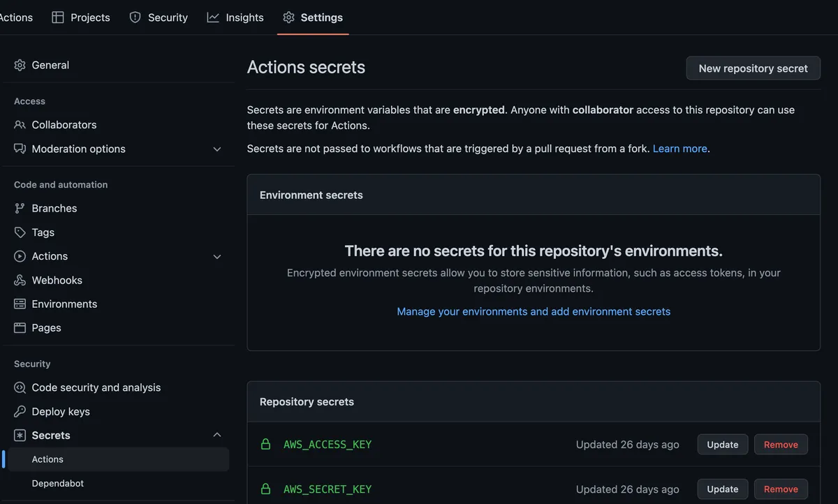Follow the Learn more link
The width and height of the screenshot is (838, 504).
(679, 149)
